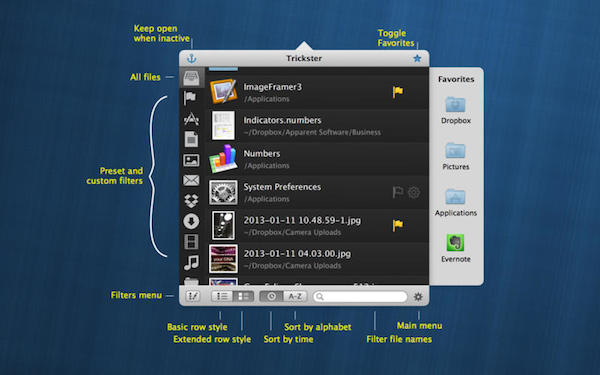Select the music note filter
This screenshot has width=600, height=375.
click(x=191, y=262)
